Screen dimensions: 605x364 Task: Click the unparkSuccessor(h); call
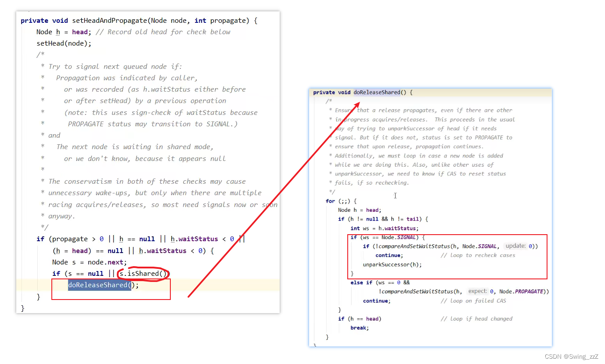[x=392, y=264]
